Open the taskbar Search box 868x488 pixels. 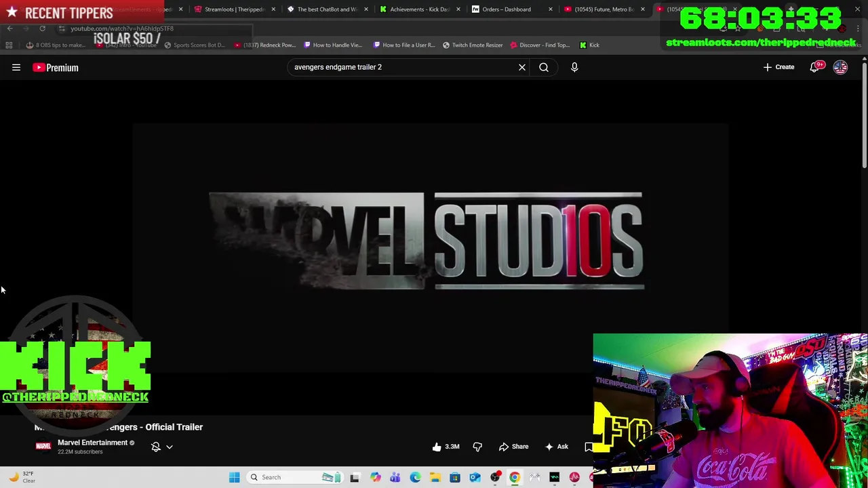[295, 477]
